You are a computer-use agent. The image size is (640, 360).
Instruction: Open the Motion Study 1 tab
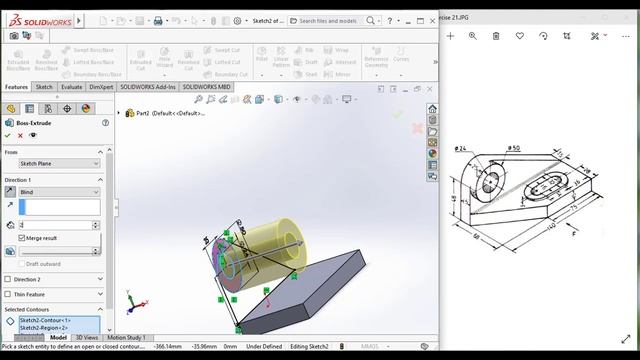pos(126,338)
